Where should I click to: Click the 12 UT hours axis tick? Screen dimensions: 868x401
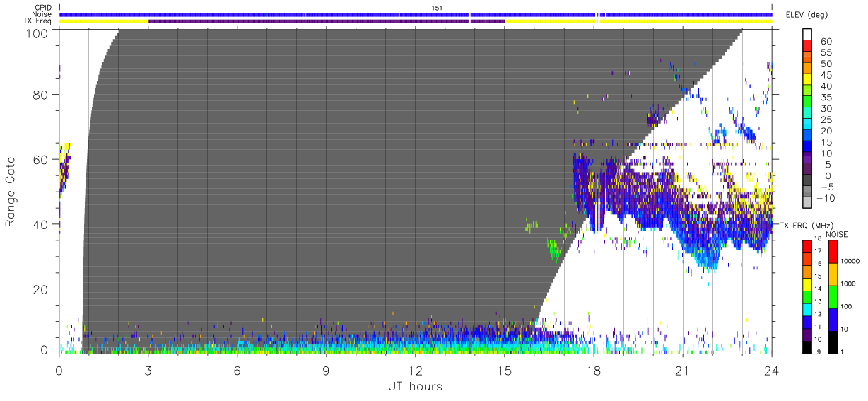coord(416,371)
